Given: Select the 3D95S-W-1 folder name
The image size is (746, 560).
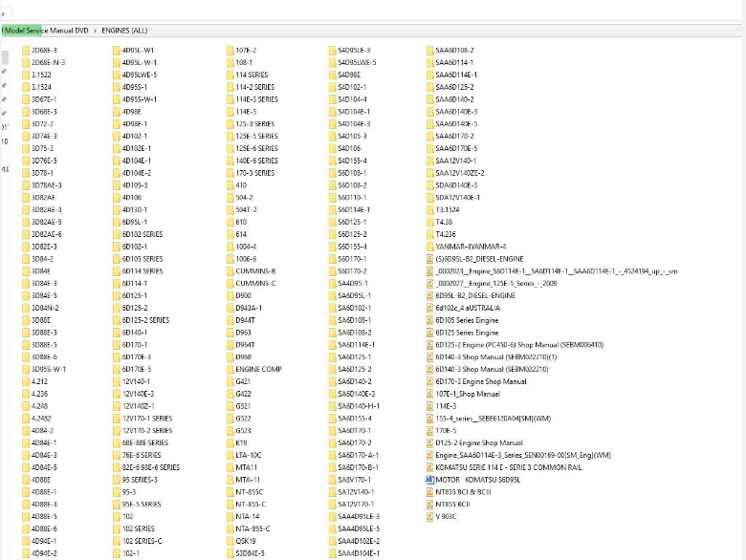Looking at the screenshot, I should pyautogui.click(x=49, y=370).
